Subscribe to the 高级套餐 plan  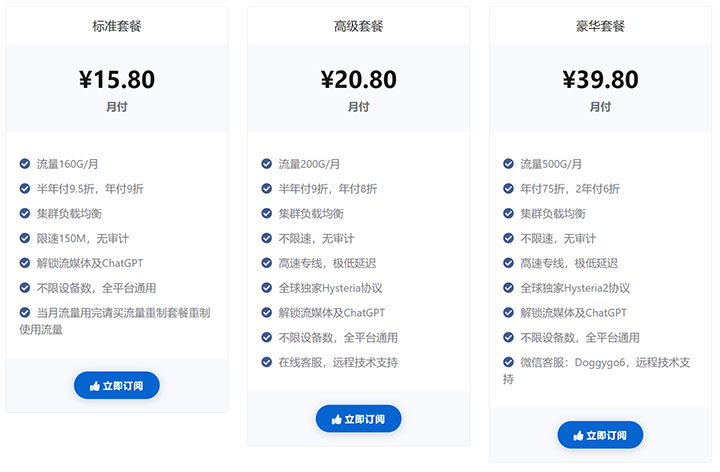358,419
